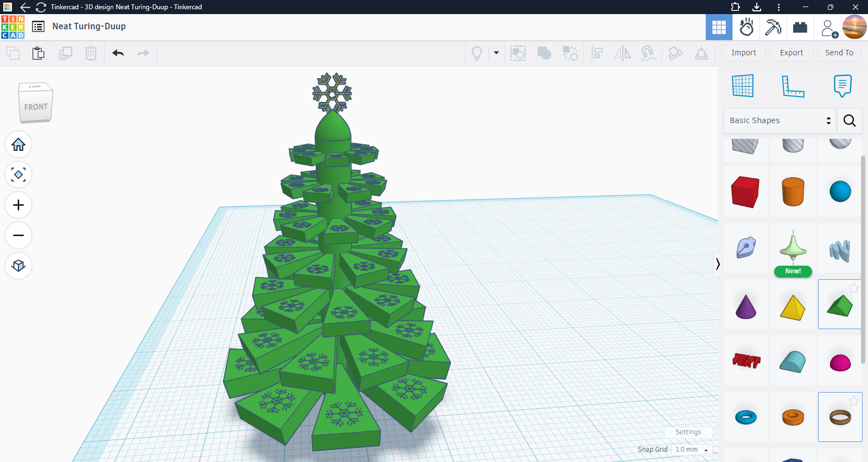Click the Align tool icon
868x462 pixels.
point(597,53)
